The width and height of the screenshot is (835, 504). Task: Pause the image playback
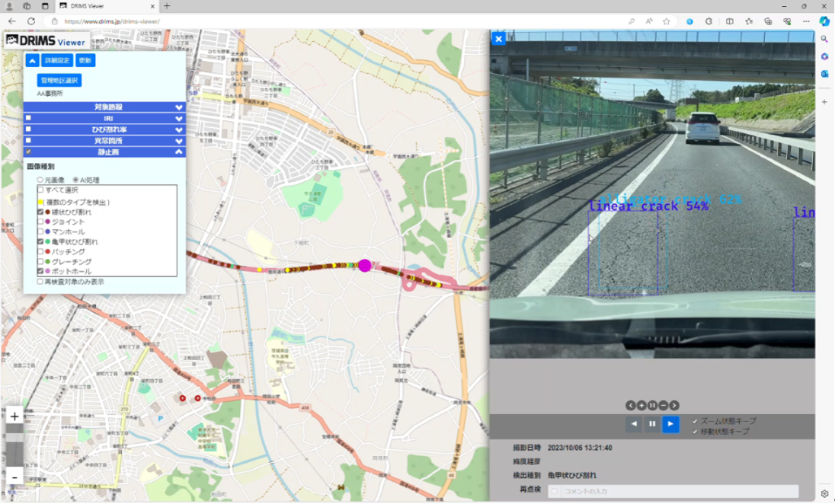pos(652,424)
